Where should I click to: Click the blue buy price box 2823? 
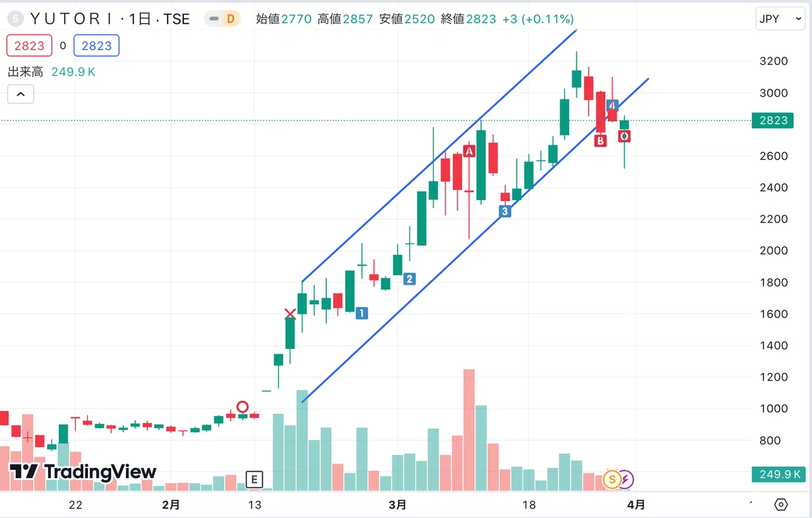click(x=97, y=45)
